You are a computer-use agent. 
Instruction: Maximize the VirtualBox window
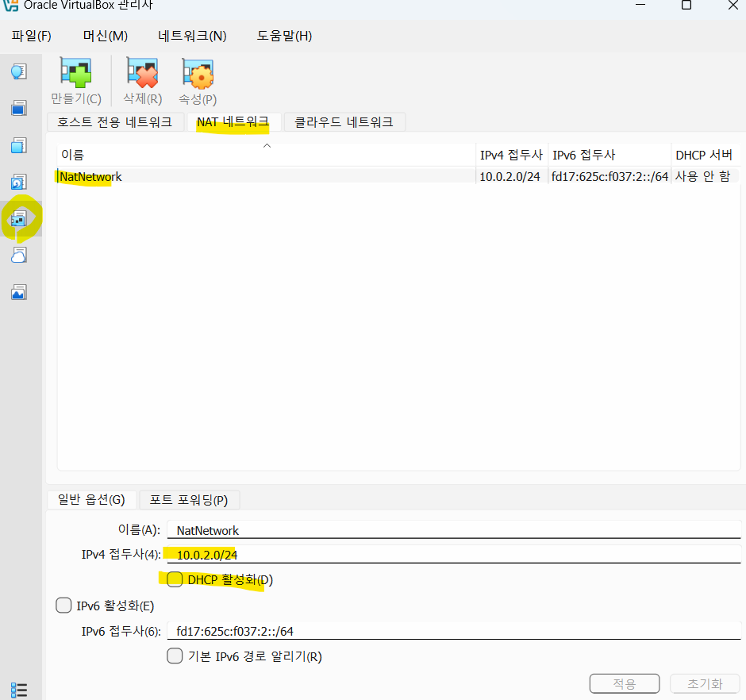686,6
